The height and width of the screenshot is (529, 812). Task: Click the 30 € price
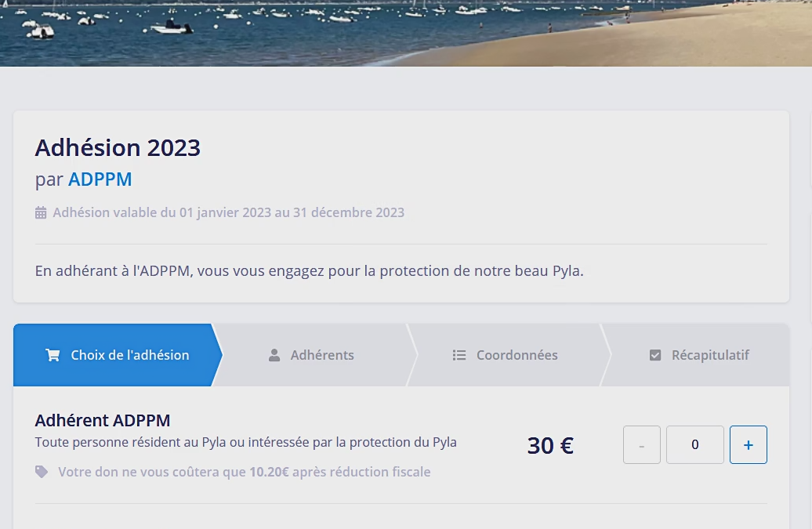click(x=550, y=445)
